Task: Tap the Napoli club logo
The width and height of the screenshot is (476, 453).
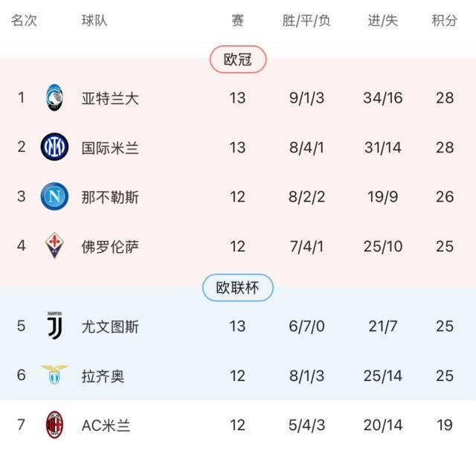Action: (x=54, y=197)
